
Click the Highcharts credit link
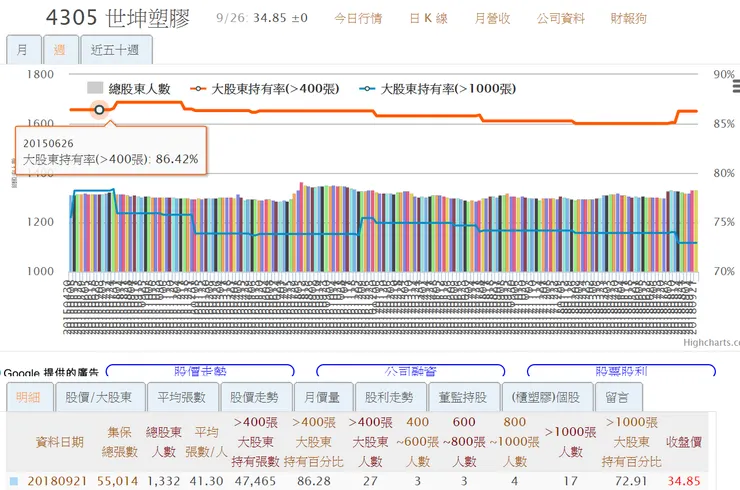[x=711, y=343]
